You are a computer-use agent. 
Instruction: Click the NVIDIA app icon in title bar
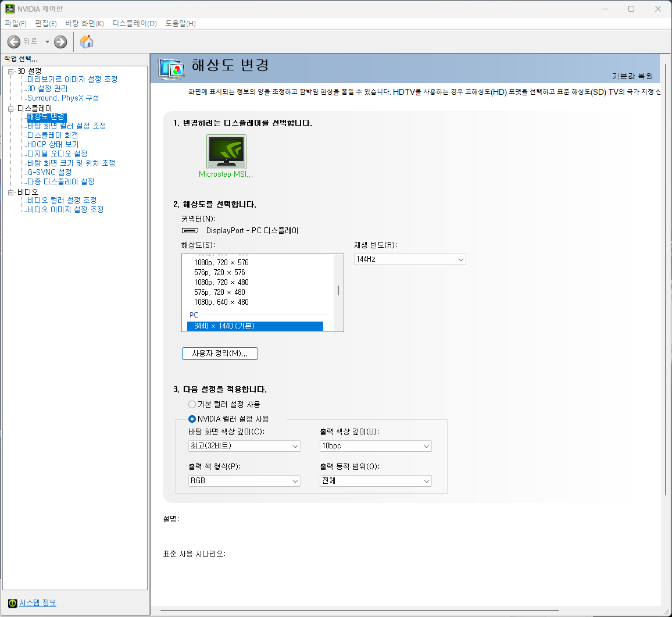pos(9,9)
